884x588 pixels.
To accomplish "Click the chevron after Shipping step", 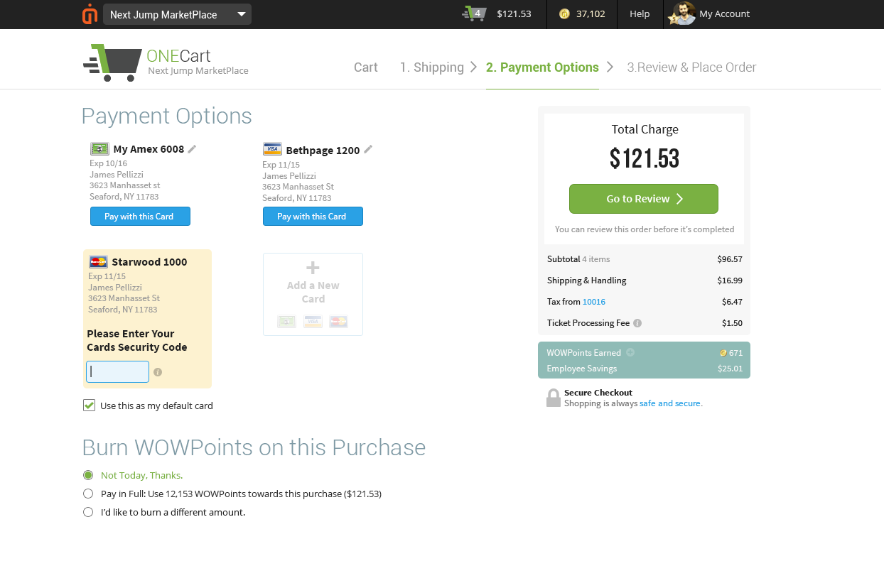I will [474, 67].
